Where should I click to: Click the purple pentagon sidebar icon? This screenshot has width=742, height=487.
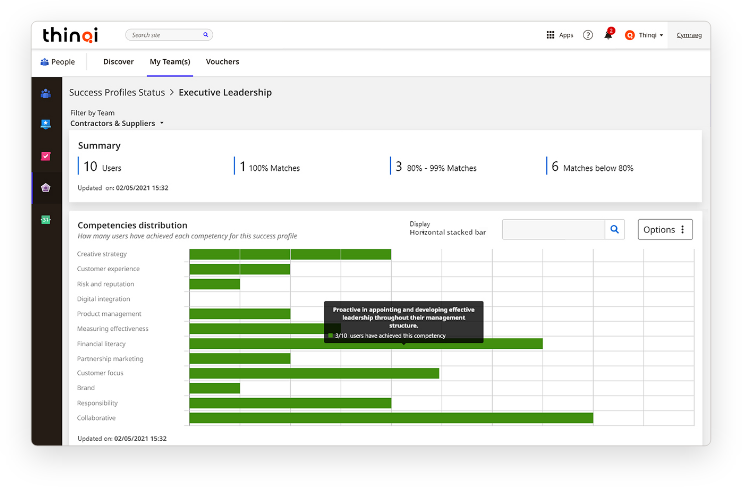[x=46, y=187]
